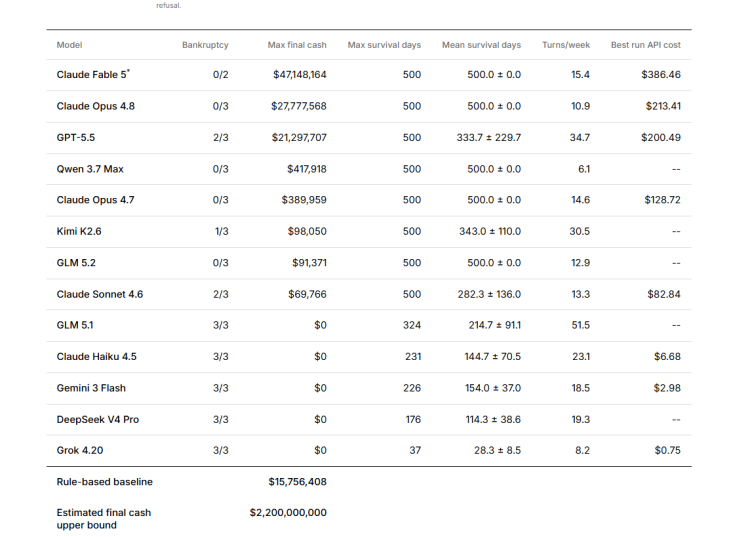Select the Bankruptcy column header
Image resolution: width=750 pixels, height=537 pixels.
[x=205, y=45]
